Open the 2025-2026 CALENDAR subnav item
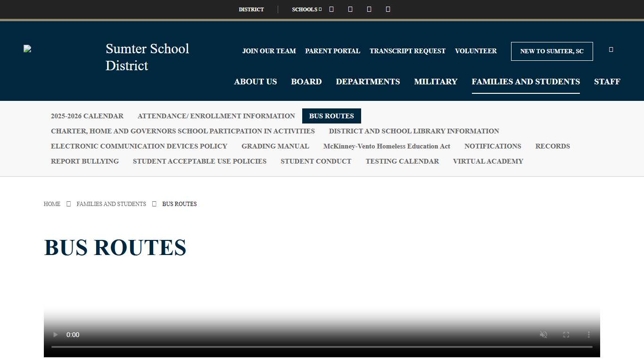 (x=87, y=116)
